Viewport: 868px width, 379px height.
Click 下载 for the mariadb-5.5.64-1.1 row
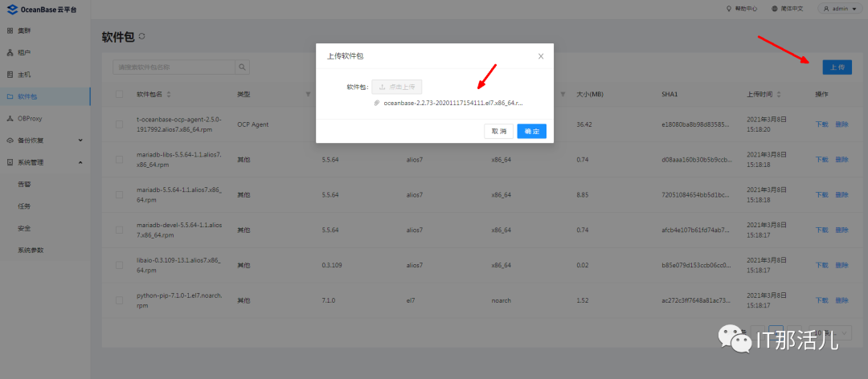821,195
